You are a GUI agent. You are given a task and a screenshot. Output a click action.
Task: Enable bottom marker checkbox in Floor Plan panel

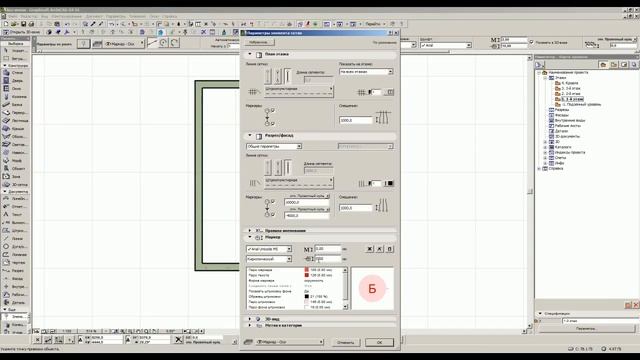(x=273, y=123)
